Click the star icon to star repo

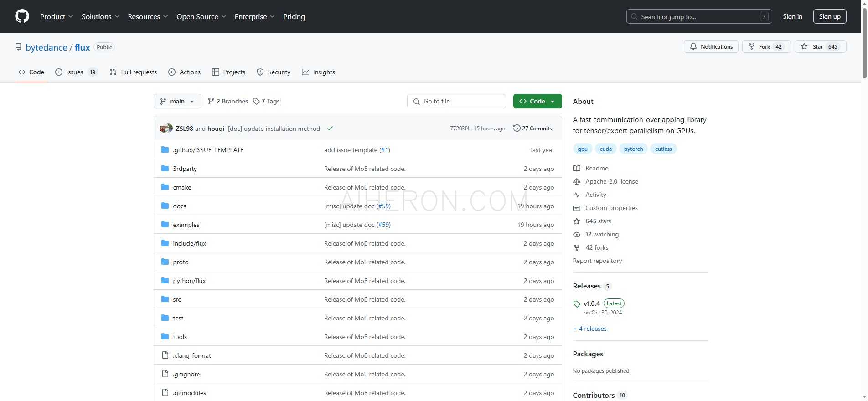pos(804,46)
